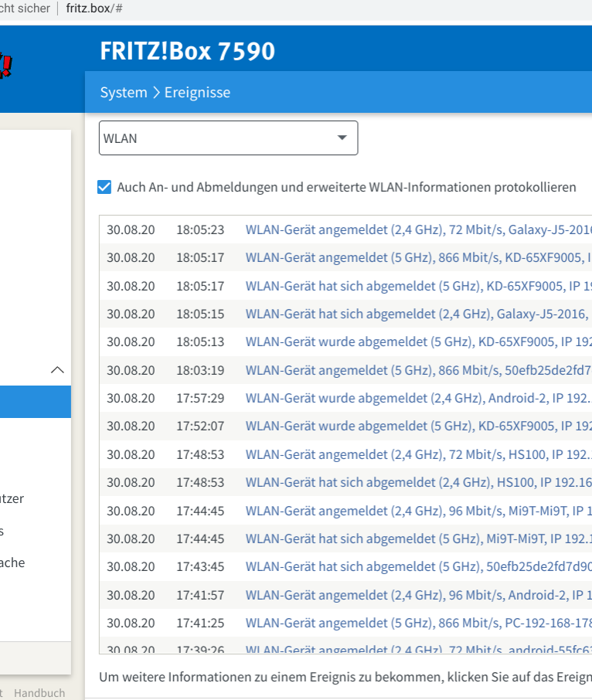Open the Handbuch link in footer
The image size is (592, 700).
pyautogui.click(x=39, y=693)
